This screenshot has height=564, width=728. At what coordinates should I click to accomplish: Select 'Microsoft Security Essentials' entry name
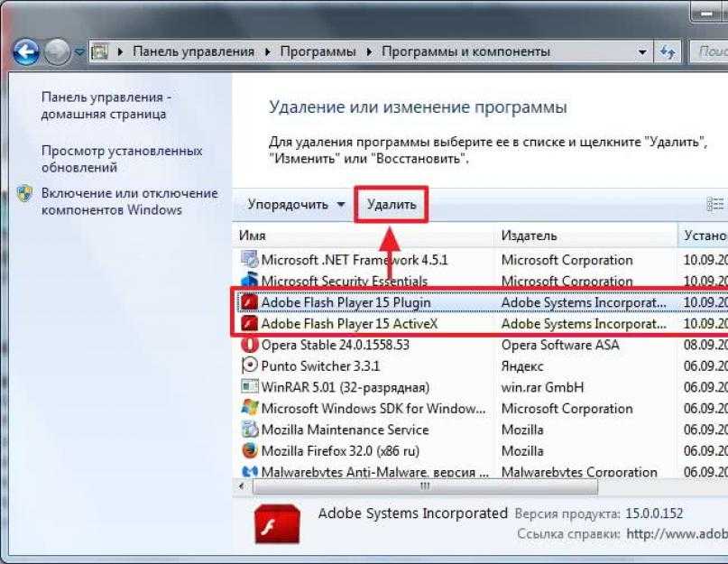[x=344, y=281]
